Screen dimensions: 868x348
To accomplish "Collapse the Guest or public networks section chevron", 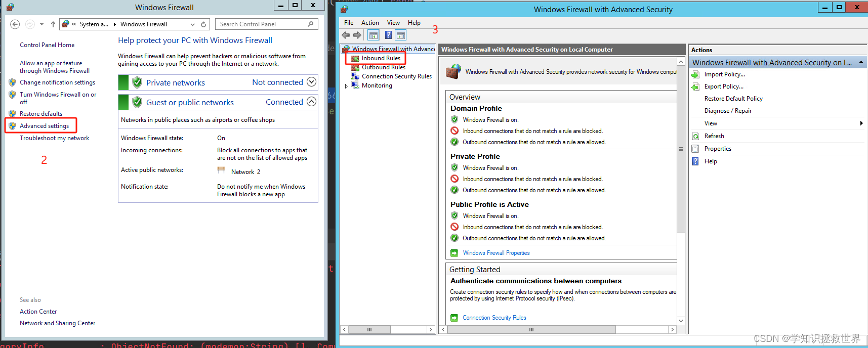I will pyautogui.click(x=312, y=102).
